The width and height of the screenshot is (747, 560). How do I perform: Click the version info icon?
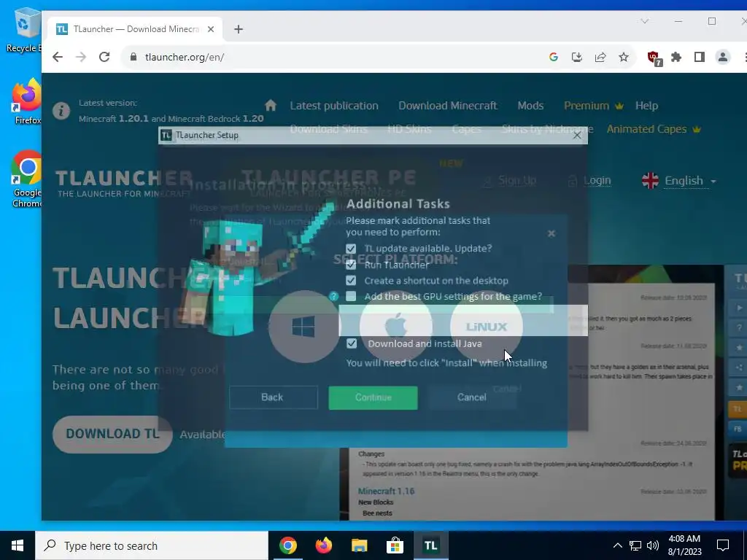pos(61,111)
